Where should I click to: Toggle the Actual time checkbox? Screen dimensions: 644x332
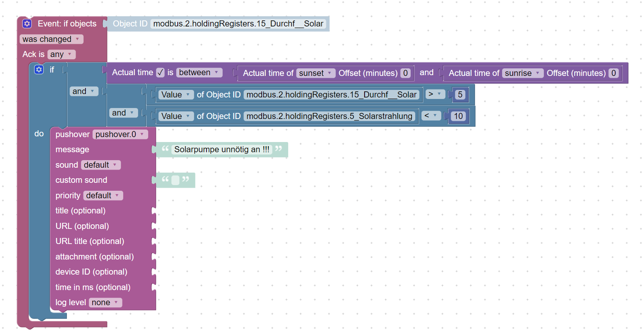tap(160, 73)
